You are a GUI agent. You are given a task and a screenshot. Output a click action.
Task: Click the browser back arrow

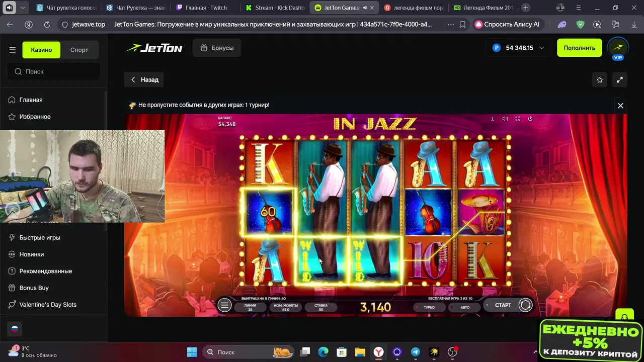pos(10,24)
